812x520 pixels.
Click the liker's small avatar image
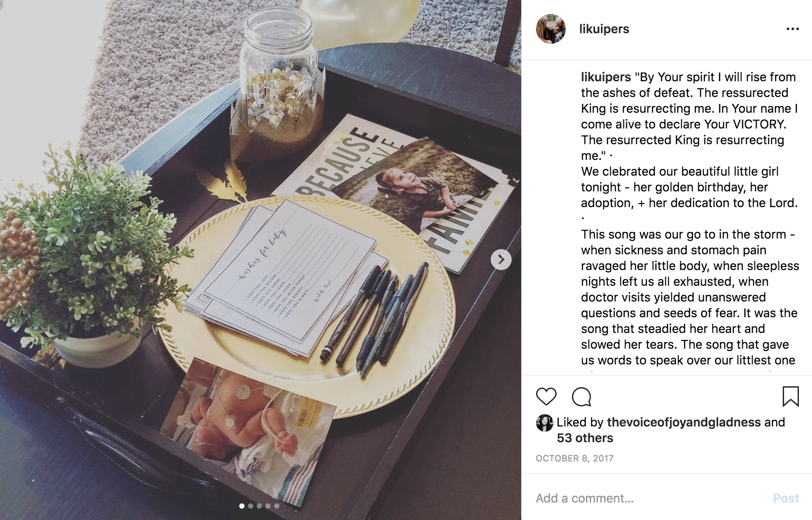click(x=544, y=423)
